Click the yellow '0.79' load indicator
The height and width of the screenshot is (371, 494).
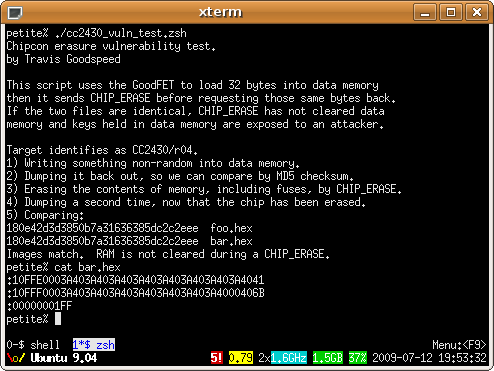tap(241, 358)
